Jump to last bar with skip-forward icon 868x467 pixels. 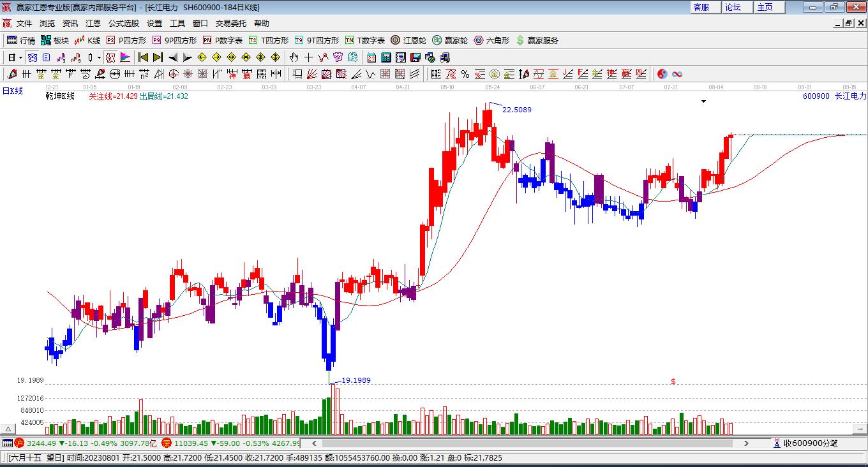coord(158,57)
